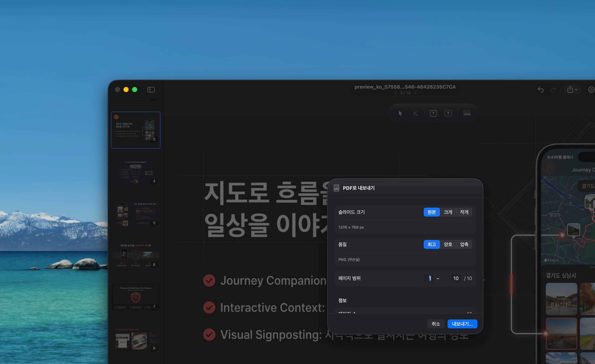Select slide 8 thumbnail

click(x=136, y=339)
